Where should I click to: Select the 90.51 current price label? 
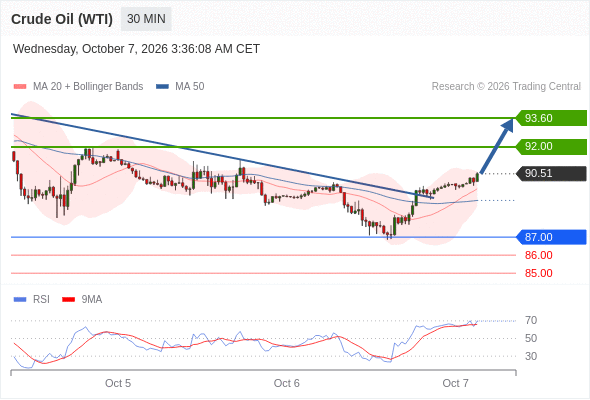tap(551, 173)
